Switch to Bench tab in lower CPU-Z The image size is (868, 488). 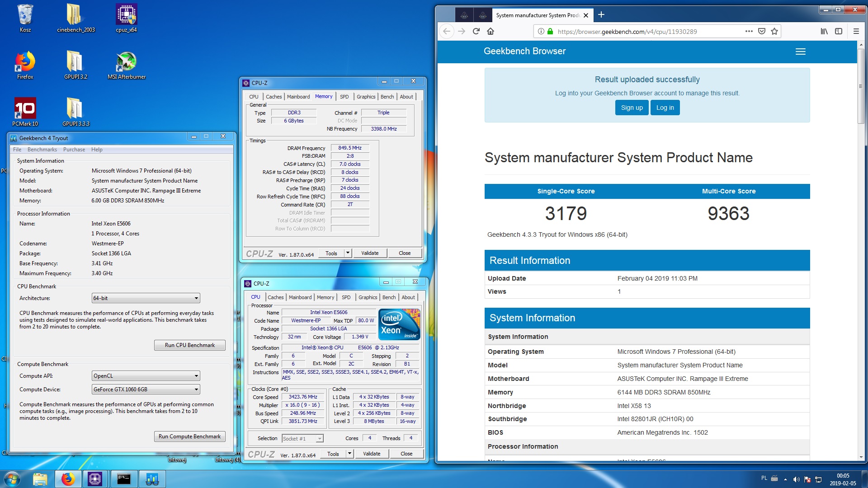389,297
